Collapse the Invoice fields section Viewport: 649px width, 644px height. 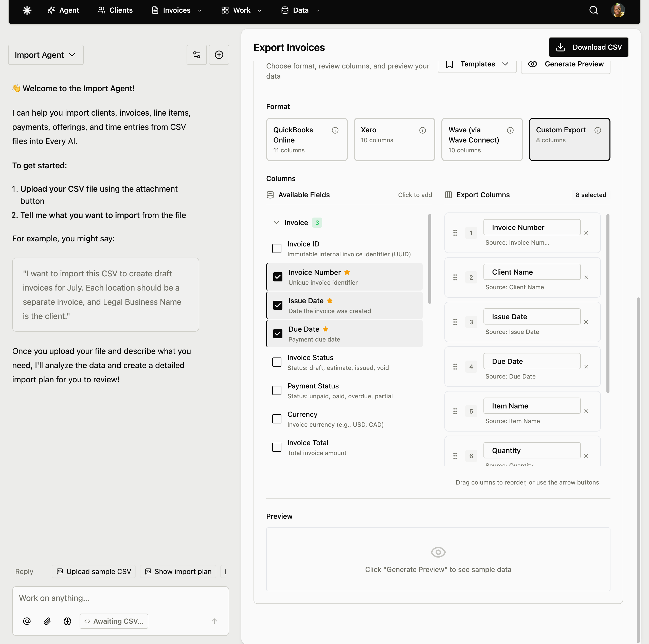pyautogui.click(x=276, y=222)
